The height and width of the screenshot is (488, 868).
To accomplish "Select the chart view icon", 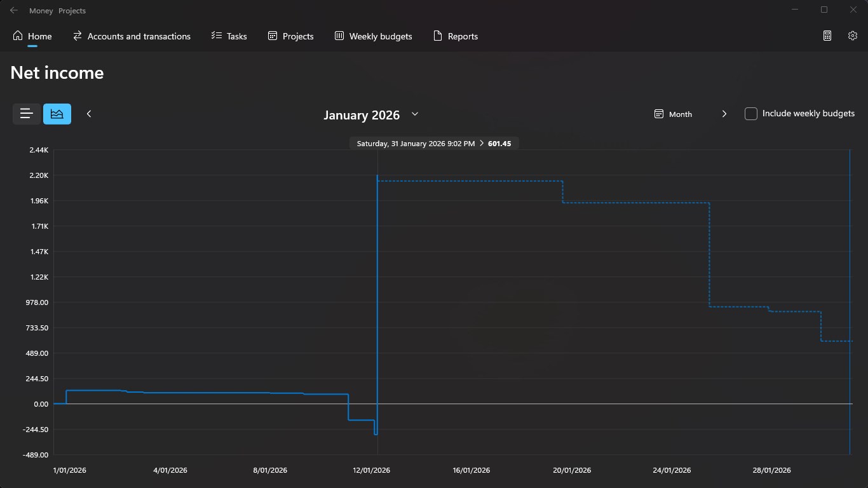I will coord(57,114).
